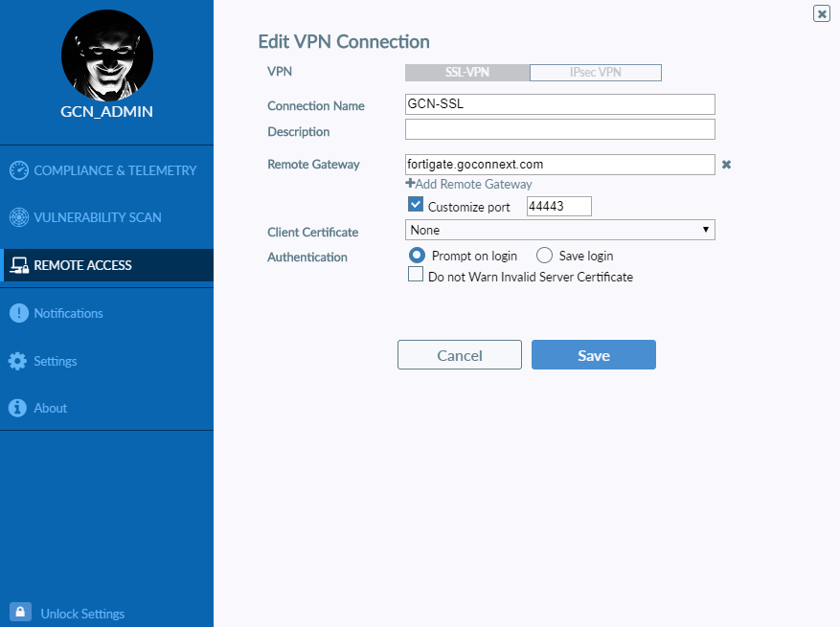Select the Prompt on login radio option

coord(417,256)
